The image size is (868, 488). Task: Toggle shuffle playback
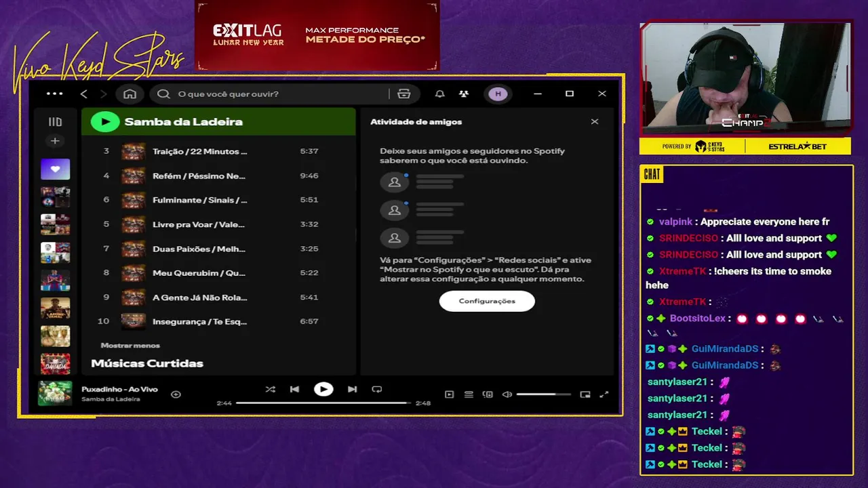270,389
